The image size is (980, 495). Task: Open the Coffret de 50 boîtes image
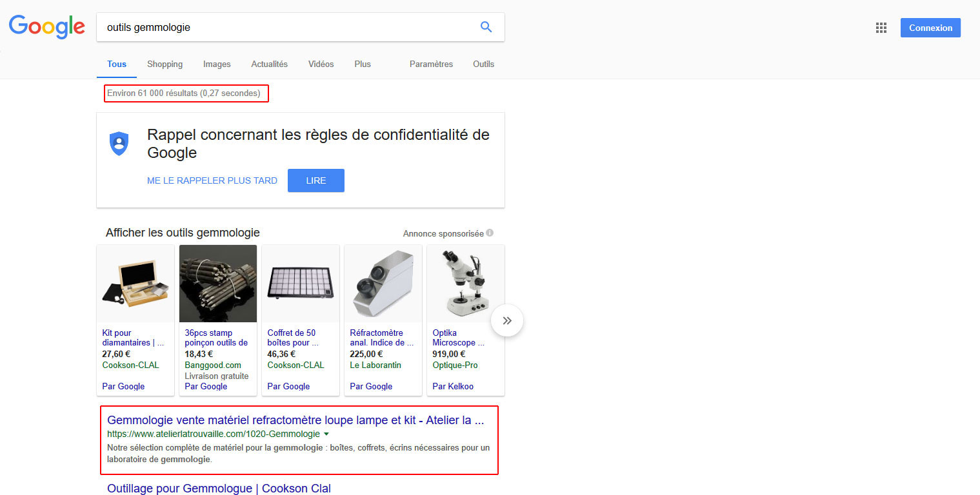point(301,284)
